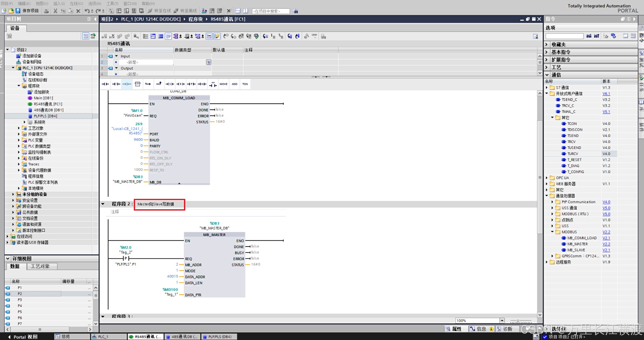The height and width of the screenshot is (340, 644).
Task: Insert the TON timer instruction
Action: [245, 84]
